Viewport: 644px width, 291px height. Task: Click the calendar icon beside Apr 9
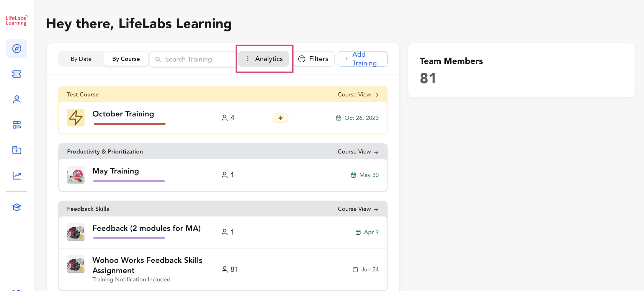tap(358, 232)
